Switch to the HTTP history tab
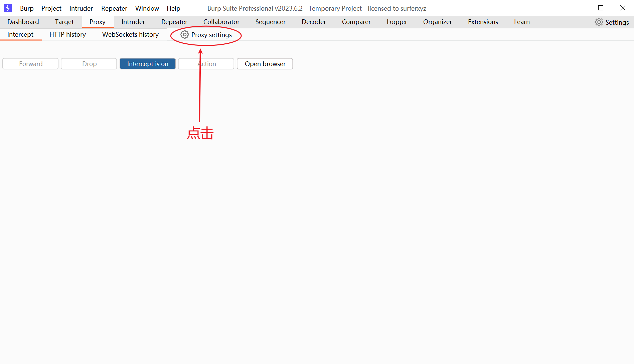The image size is (634, 364). pos(67,34)
